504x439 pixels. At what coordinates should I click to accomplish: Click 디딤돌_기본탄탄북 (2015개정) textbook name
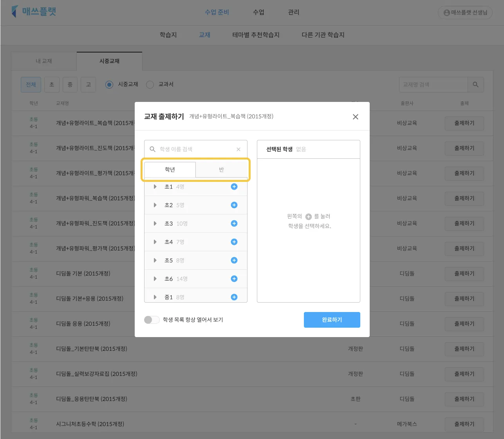92,349
